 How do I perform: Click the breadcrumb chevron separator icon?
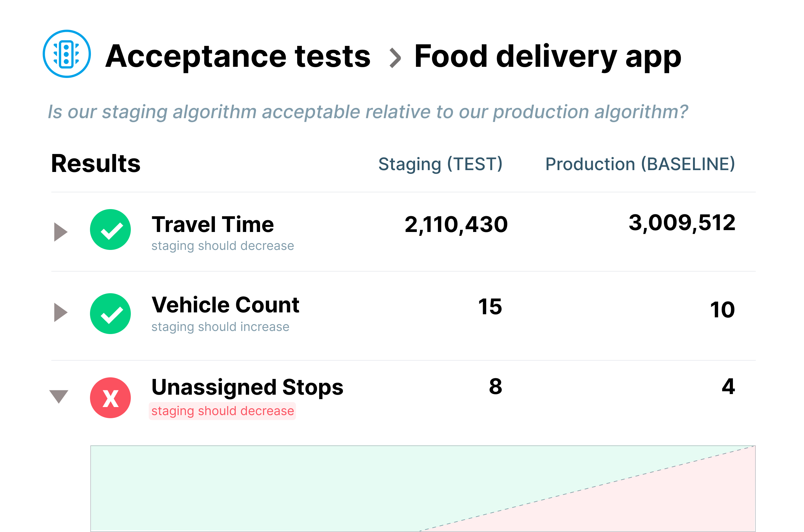[395, 58]
